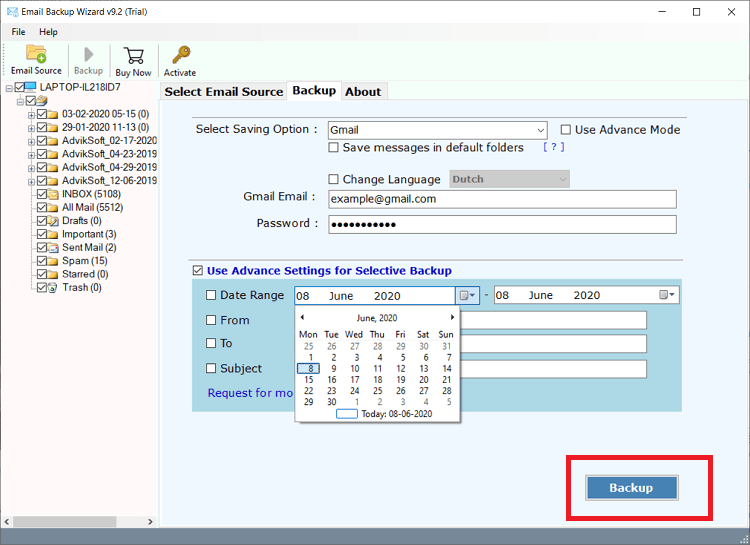Toggle the start date calendar dropdown
The width and height of the screenshot is (750, 545).
pos(467,296)
